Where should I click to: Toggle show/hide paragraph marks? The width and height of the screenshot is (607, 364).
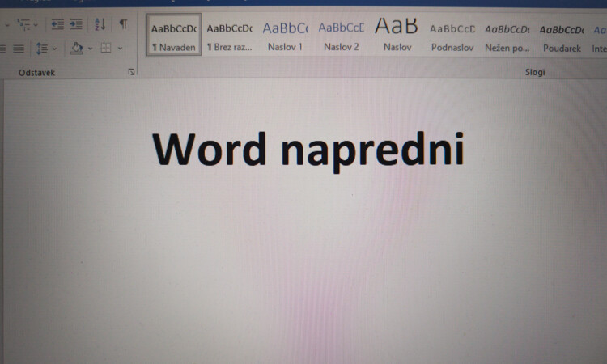point(123,24)
